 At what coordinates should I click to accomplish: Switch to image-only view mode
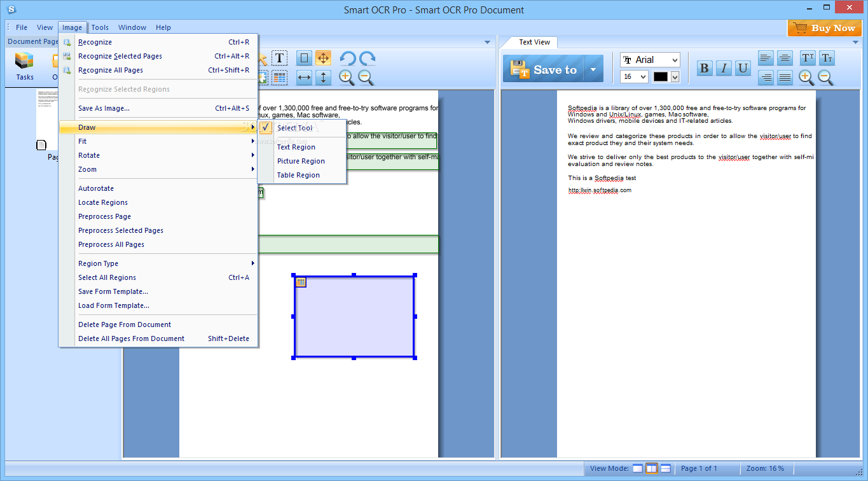coord(638,469)
